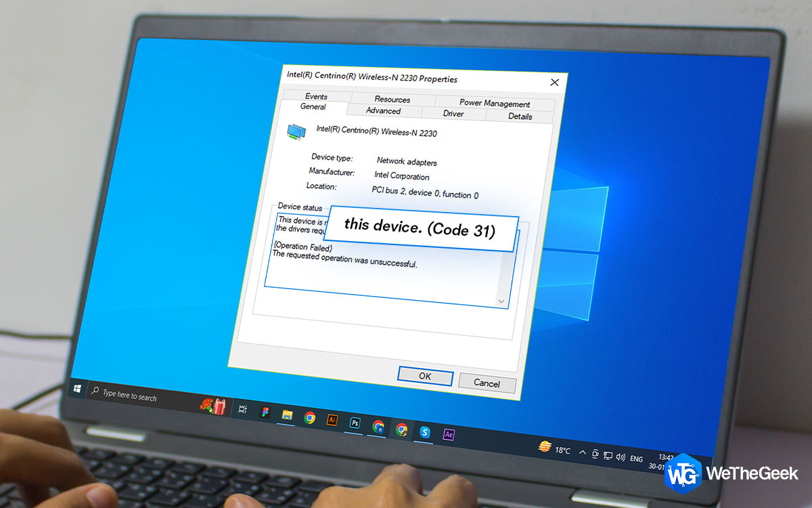Image resolution: width=812 pixels, height=508 pixels.
Task: Open the weather widget showing 18°C
Action: (x=554, y=448)
